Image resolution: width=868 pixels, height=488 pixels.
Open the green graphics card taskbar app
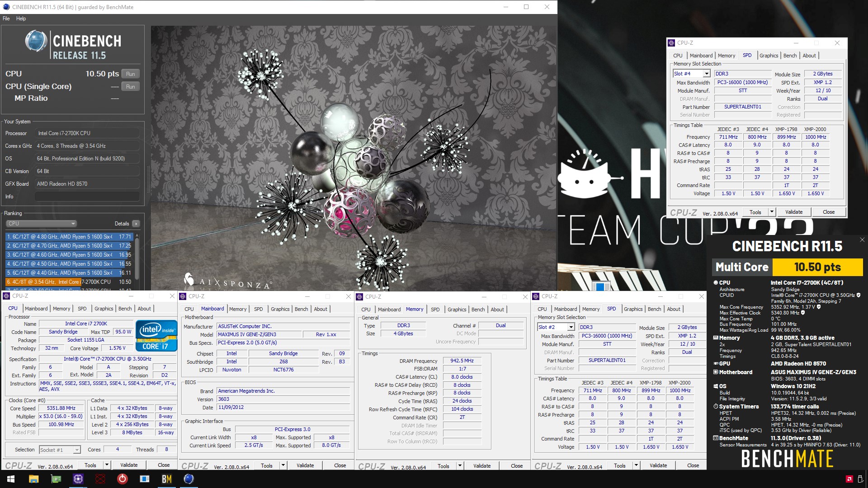pos(56,479)
